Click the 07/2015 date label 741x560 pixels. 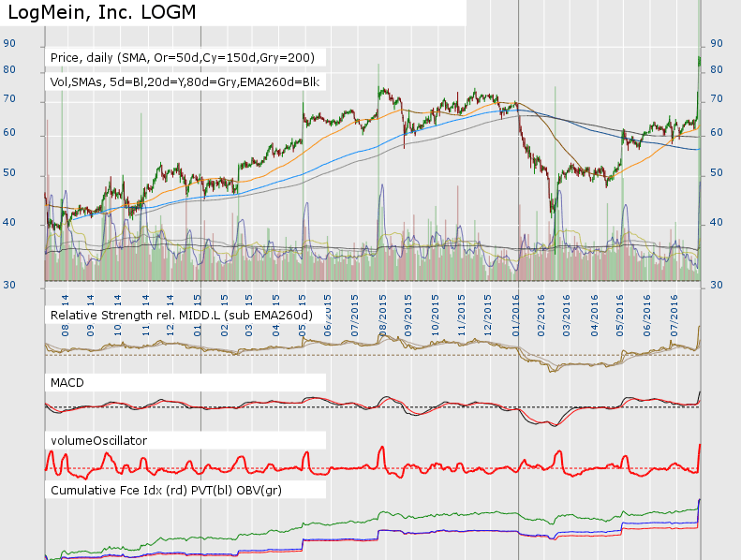coord(355,316)
